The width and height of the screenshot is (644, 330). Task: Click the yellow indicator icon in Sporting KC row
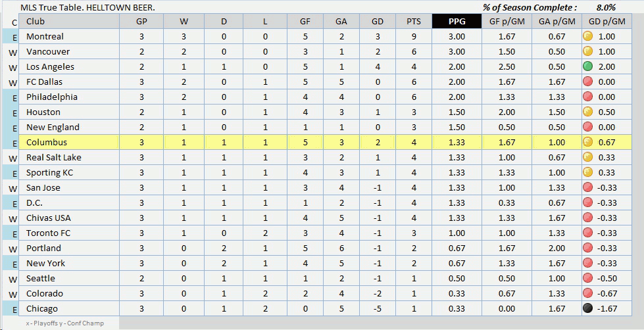tap(588, 173)
